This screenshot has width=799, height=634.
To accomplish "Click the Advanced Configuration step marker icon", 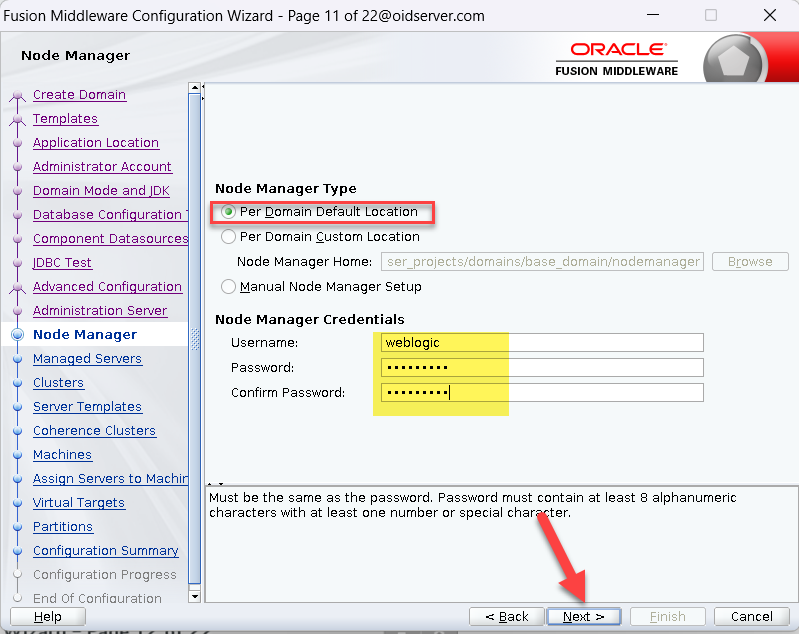I will click(x=17, y=288).
